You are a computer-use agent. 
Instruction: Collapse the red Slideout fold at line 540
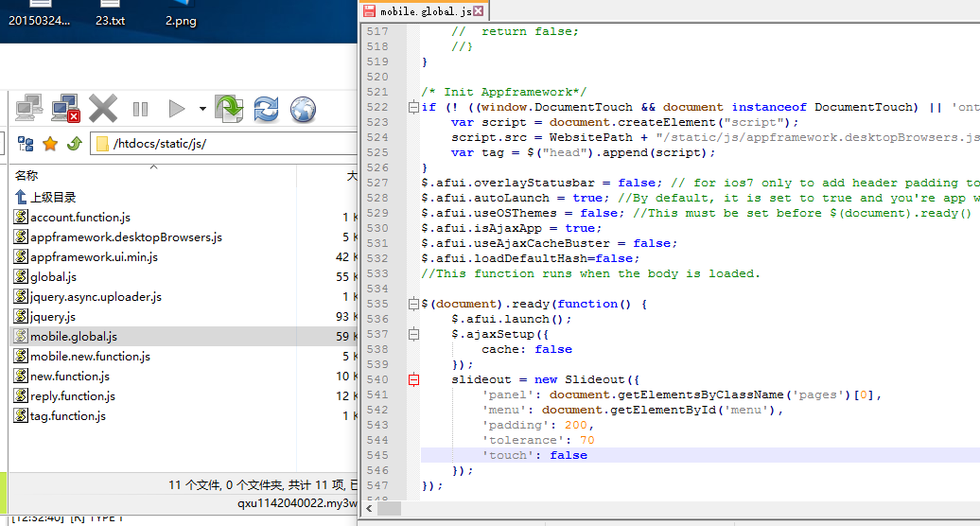click(x=413, y=379)
